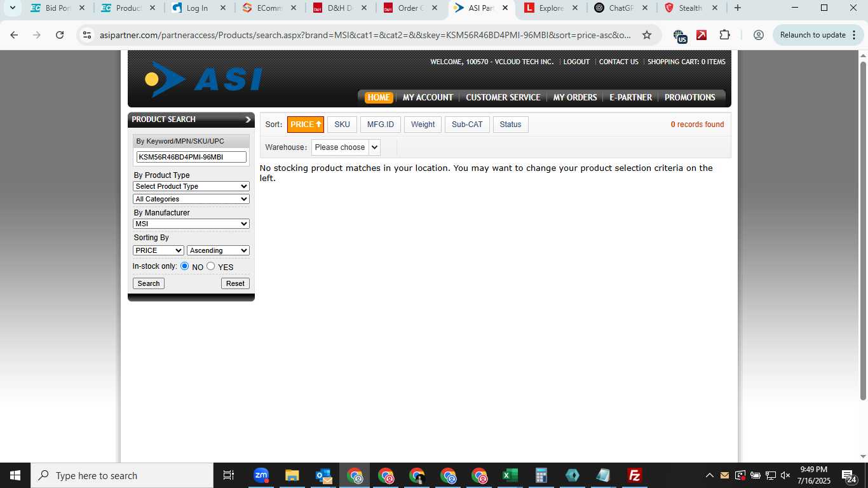The width and height of the screenshot is (868, 488).
Task: Open the CUSTOMER SERVICE menu
Action: pyautogui.click(x=503, y=97)
